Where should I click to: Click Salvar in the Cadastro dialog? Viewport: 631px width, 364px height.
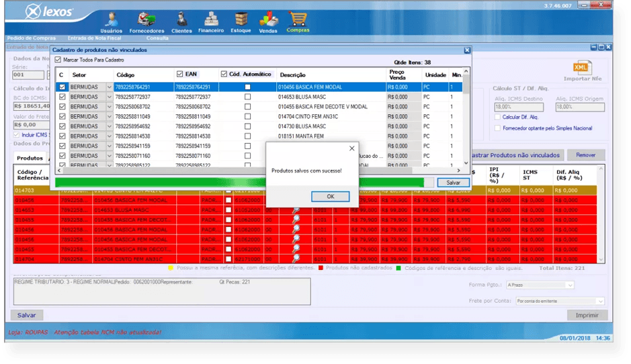click(453, 183)
